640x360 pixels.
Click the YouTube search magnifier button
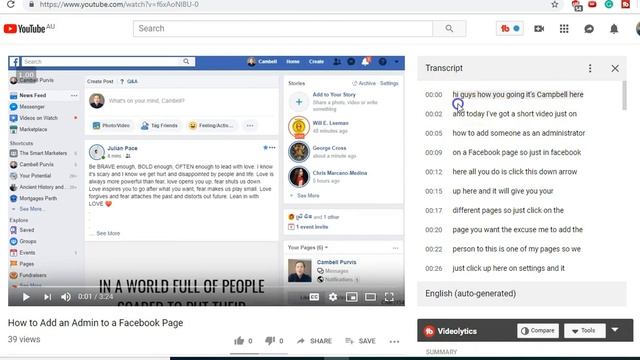pyautogui.click(x=449, y=29)
